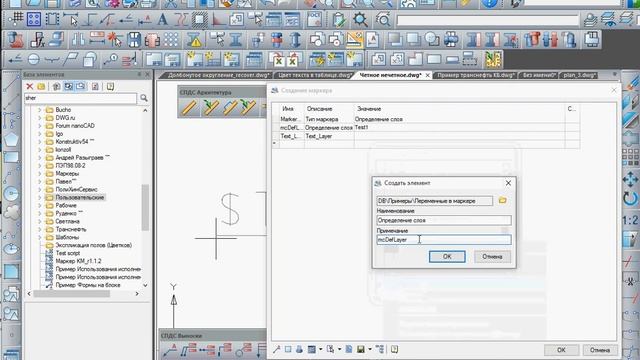Click the blue rotate arrow icon on right
640x360 pixels.
point(630,199)
